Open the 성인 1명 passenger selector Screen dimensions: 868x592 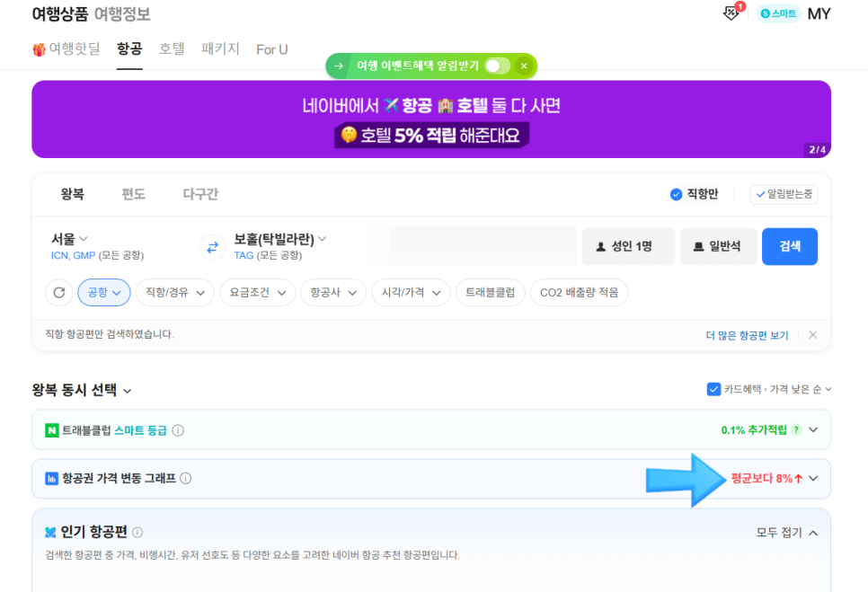pos(628,246)
